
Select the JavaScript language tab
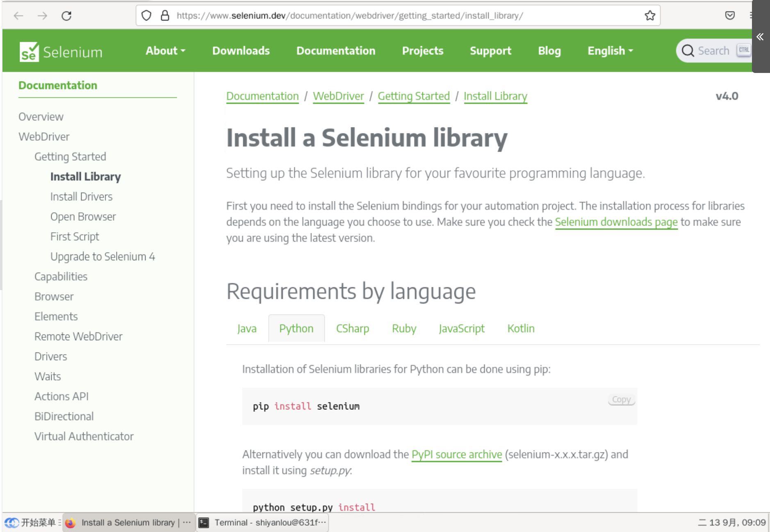(x=462, y=329)
